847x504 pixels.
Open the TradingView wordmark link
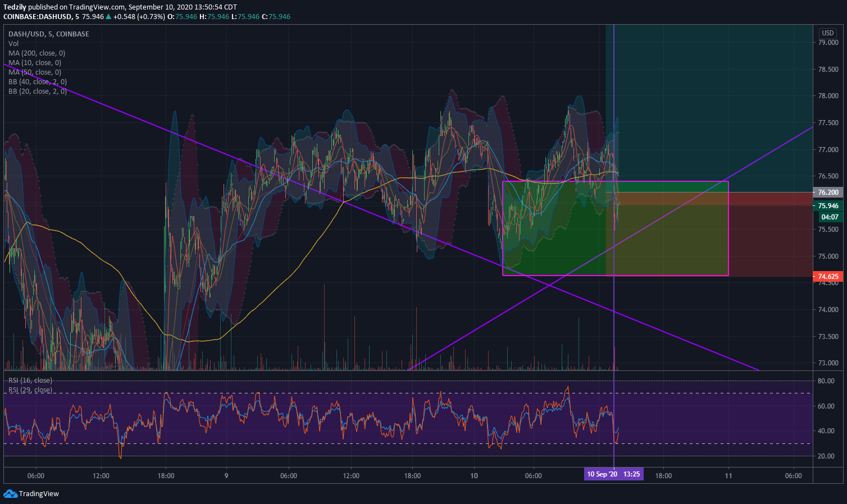(x=39, y=494)
